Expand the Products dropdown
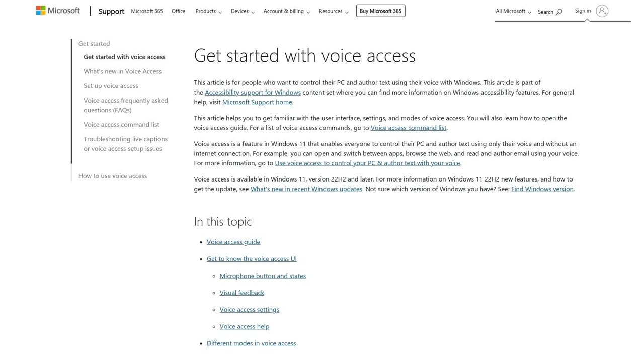The width and height of the screenshot is (644, 362). [x=208, y=11]
